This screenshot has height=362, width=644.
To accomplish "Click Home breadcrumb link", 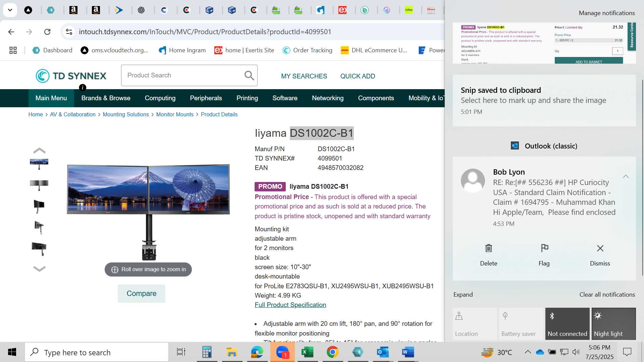I will point(36,115).
